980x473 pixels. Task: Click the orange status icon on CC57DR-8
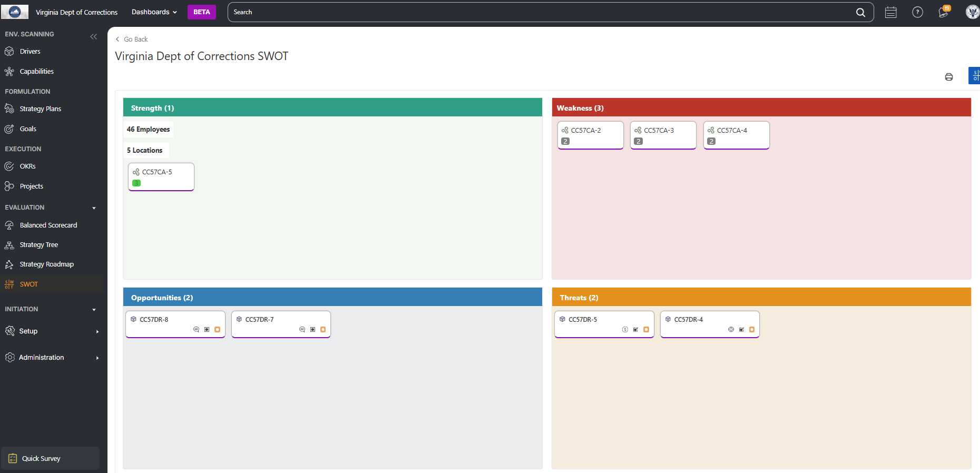pyautogui.click(x=217, y=329)
